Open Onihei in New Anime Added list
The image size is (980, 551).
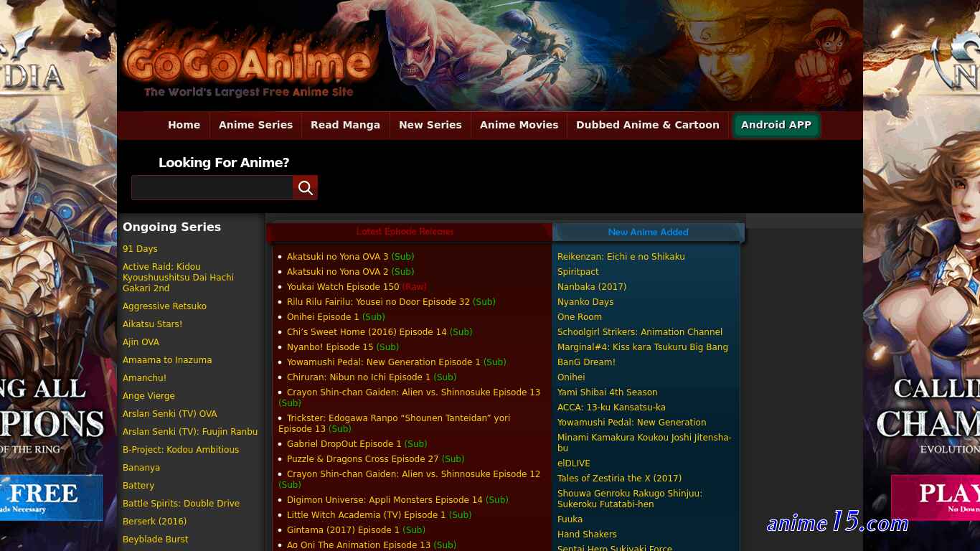click(x=571, y=377)
